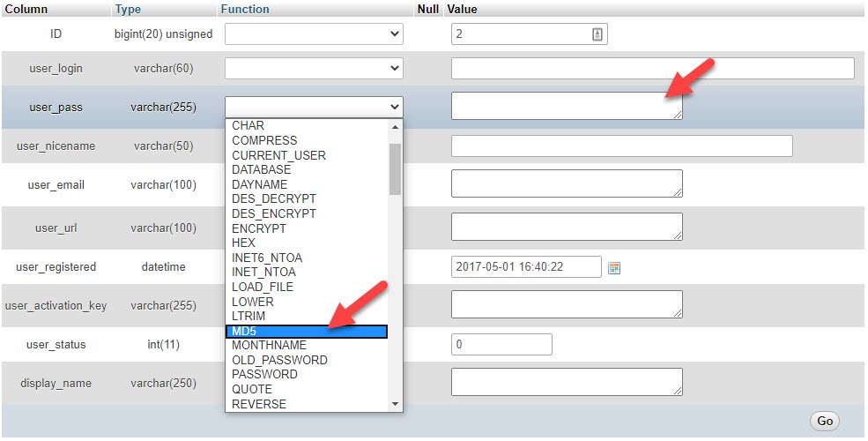Click the bigint(20) unsigned type text
The image size is (868, 441).
pyautogui.click(x=163, y=34)
